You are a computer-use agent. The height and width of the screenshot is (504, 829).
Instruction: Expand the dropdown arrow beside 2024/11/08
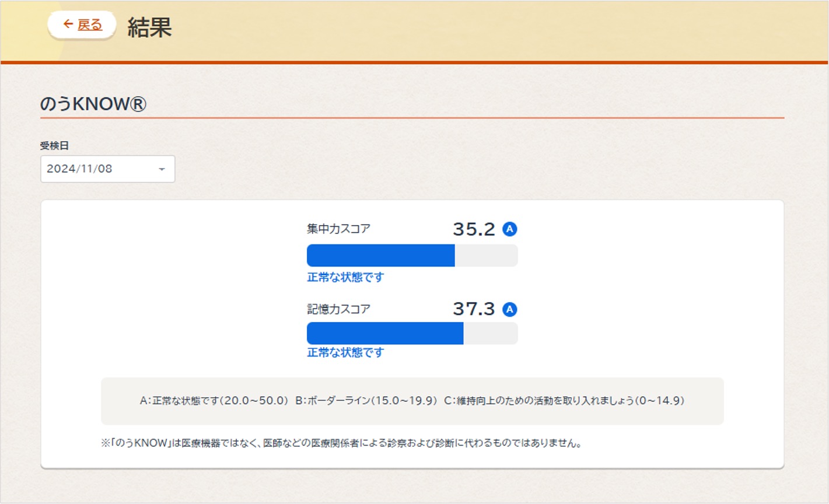coord(162,169)
